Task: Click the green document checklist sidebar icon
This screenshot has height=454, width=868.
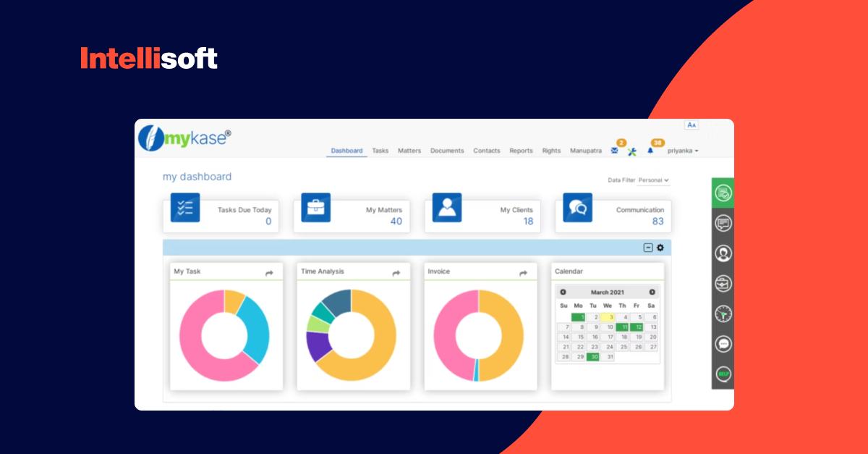Action: click(x=723, y=193)
